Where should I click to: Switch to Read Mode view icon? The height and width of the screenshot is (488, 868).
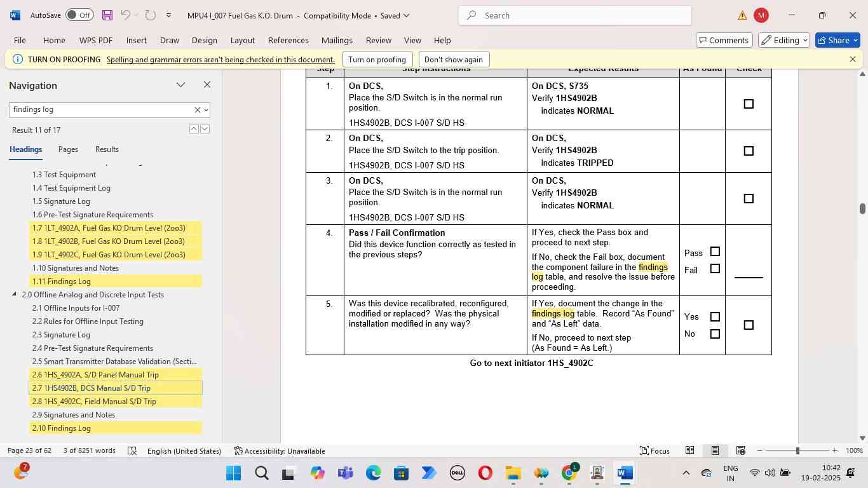click(689, 451)
